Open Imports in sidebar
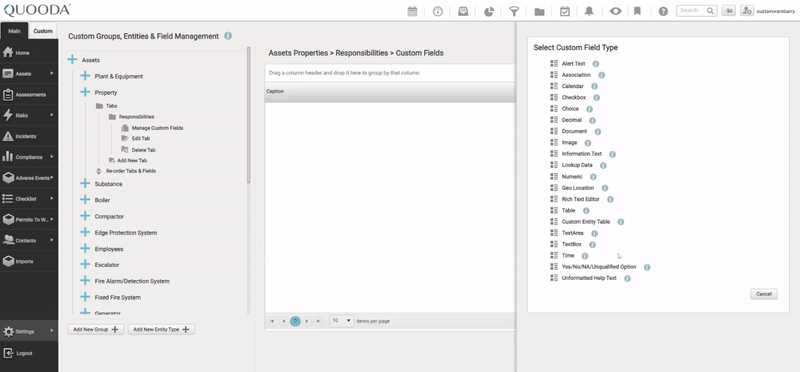The width and height of the screenshot is (800, 372). (29, 261)
